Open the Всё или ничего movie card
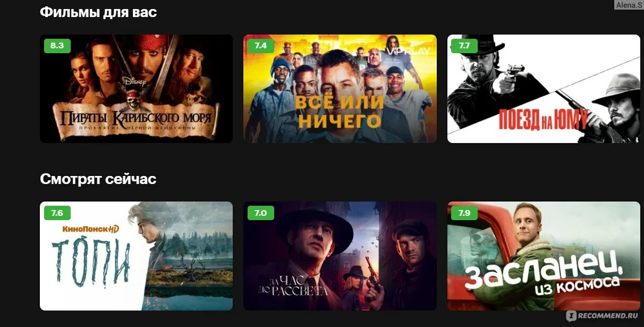 tap(340, 89)
